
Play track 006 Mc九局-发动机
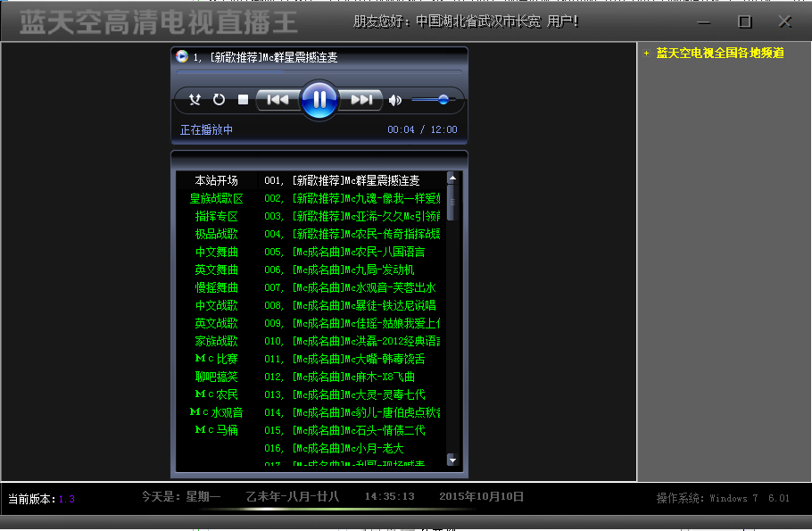coord(339,270)
